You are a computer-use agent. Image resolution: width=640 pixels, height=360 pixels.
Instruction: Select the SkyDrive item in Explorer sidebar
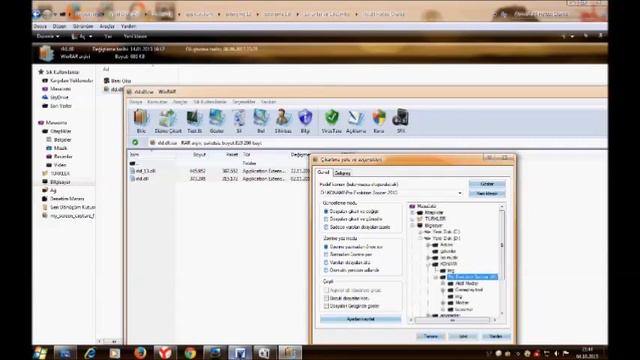coord(56,97)
